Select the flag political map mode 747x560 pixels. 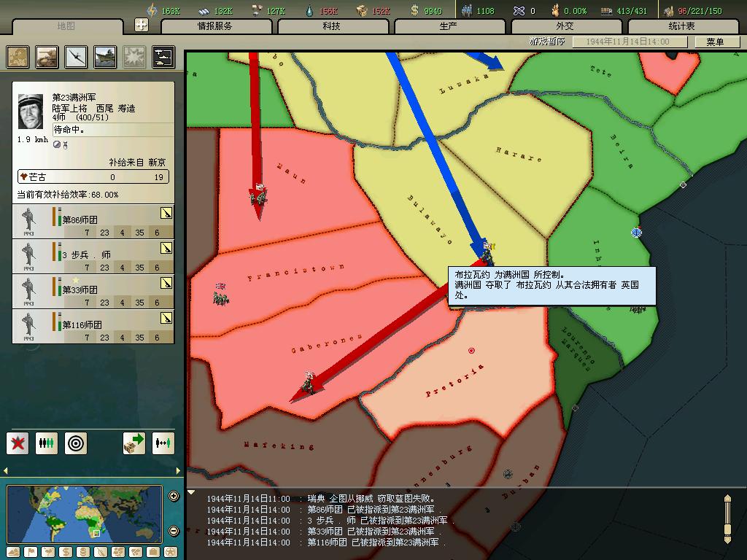pos(31,553)
